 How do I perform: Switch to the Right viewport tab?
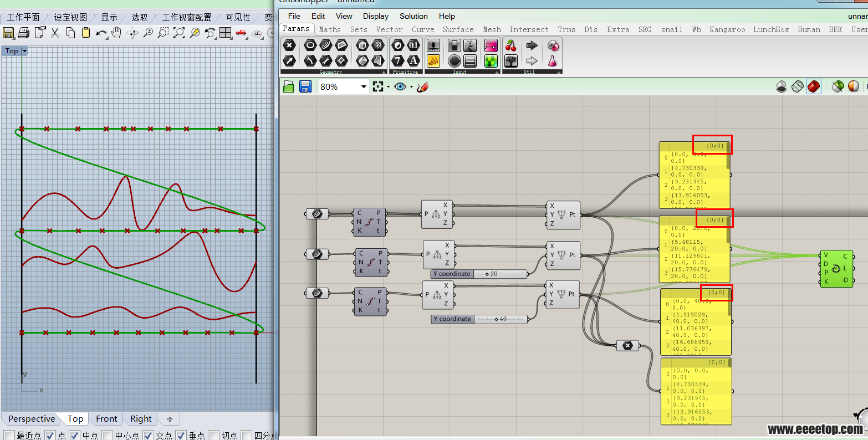pos(141,419)
